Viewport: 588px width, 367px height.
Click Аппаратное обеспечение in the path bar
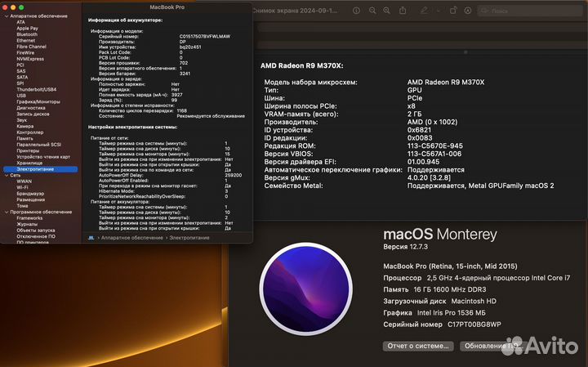coord(132,238)
